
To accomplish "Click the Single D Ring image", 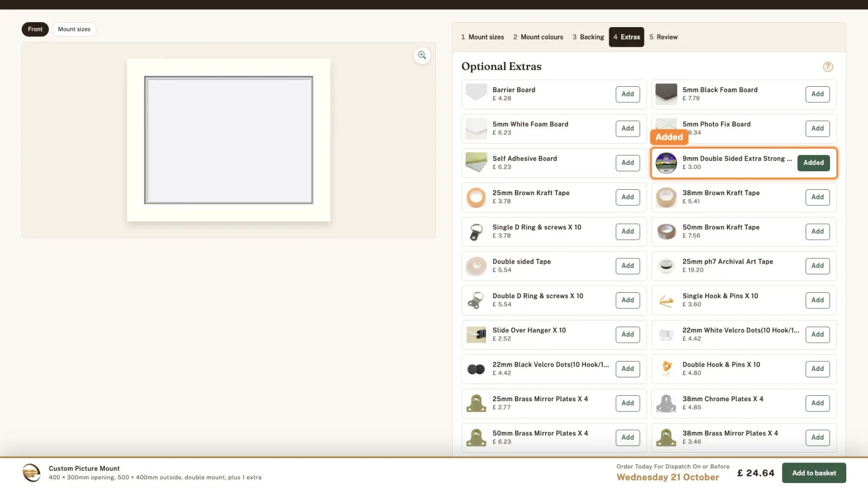I will point(476,232).
